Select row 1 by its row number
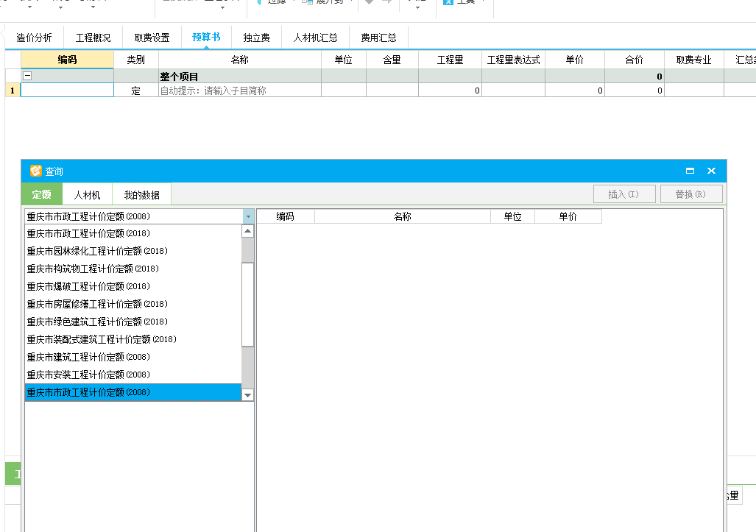The image size is (756, 532). coord(13,90)
